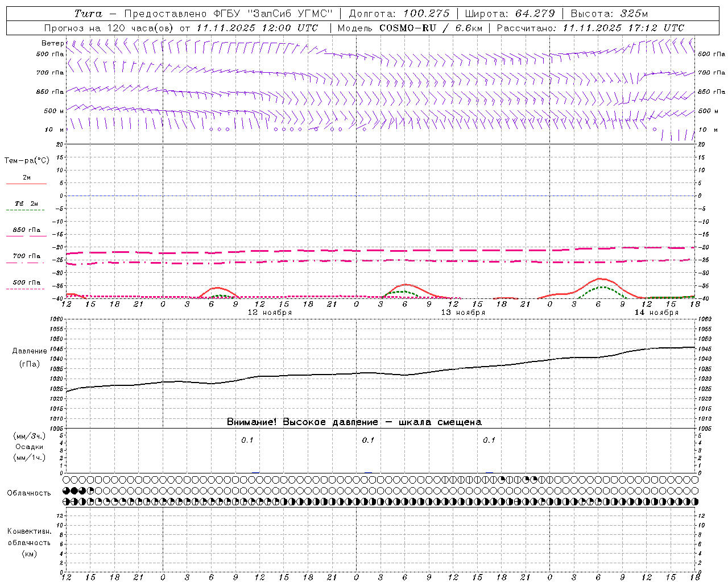Click the high pressure warning text 'Внимание!'
This screenshot has width=728, height=582.
pyautogui.click(x=252, y=422)
